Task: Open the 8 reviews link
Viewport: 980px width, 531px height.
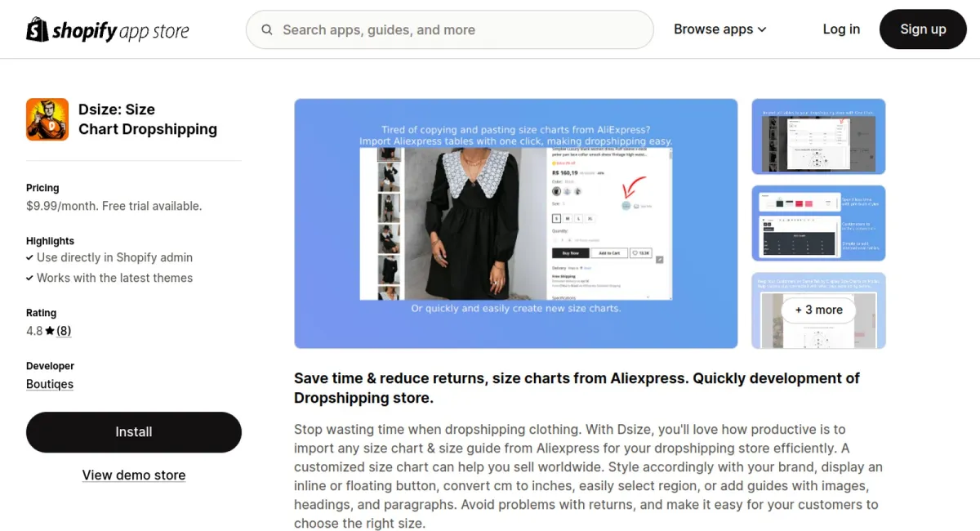Action: (64, 331)
